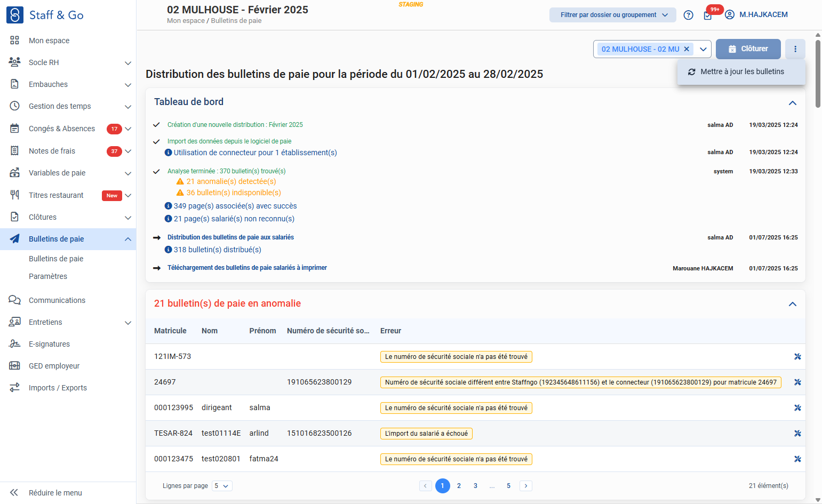Jump to page 5 of anomalies
Screen dimensions: 822x504
[509, 486]
